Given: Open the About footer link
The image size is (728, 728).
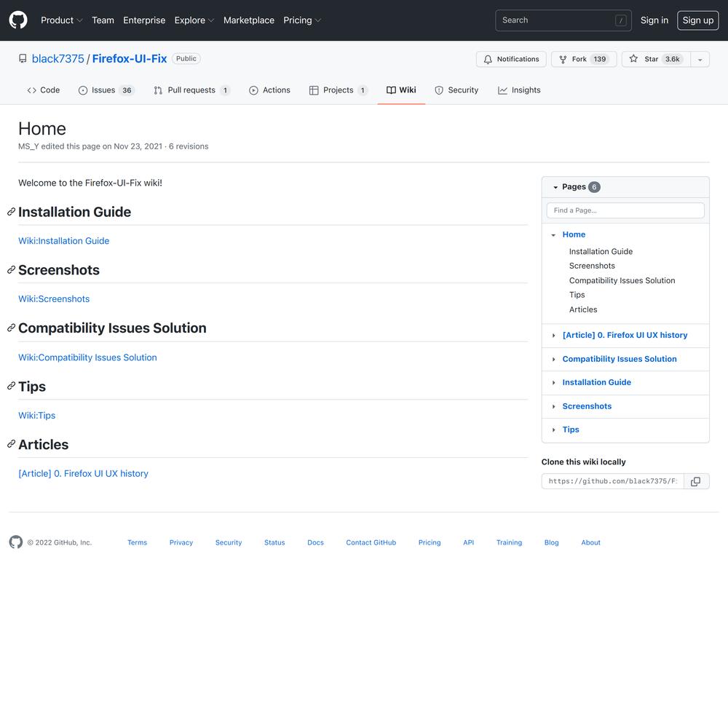Looking at the screenshot, I should (590, 542).
